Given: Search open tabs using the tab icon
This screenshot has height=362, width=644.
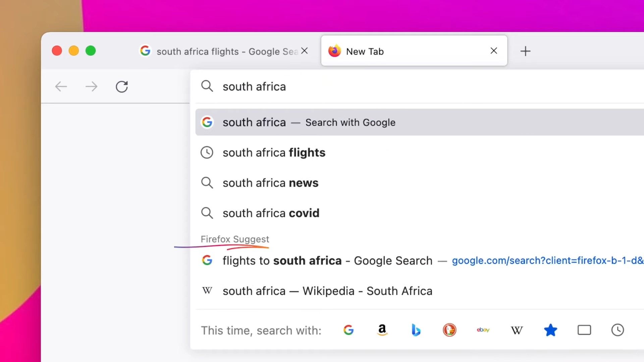Looking at the screenshot, I should point(584,330).
